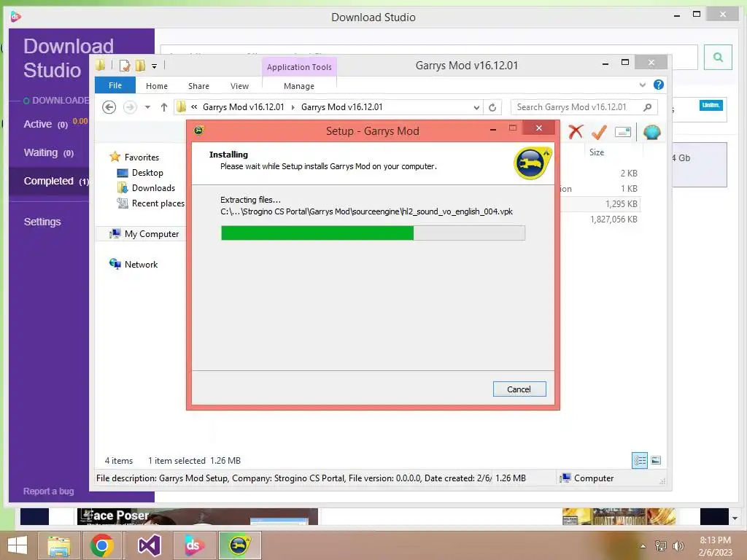Cancel the Garrys Mod installation

coord(519,389)
